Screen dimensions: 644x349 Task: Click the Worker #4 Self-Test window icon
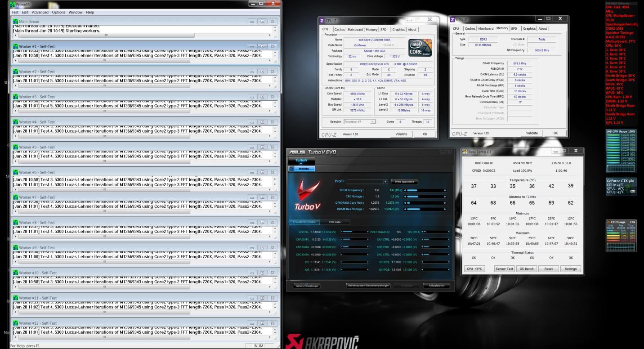pos(16,122)
